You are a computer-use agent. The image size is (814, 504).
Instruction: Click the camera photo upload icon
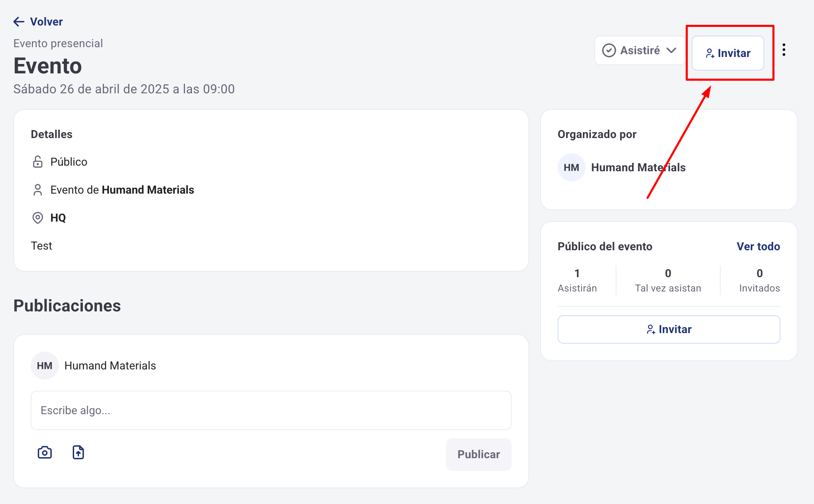pyautogui.click(x=45, y=453)
